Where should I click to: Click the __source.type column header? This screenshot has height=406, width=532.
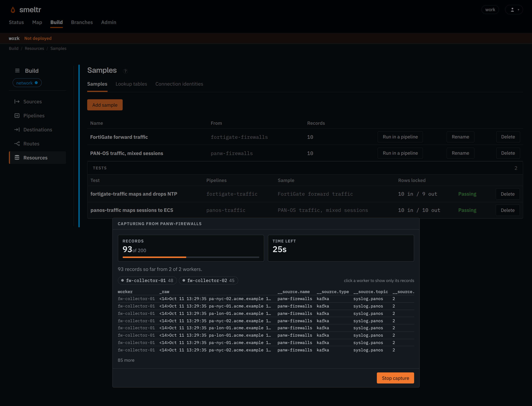333,292
